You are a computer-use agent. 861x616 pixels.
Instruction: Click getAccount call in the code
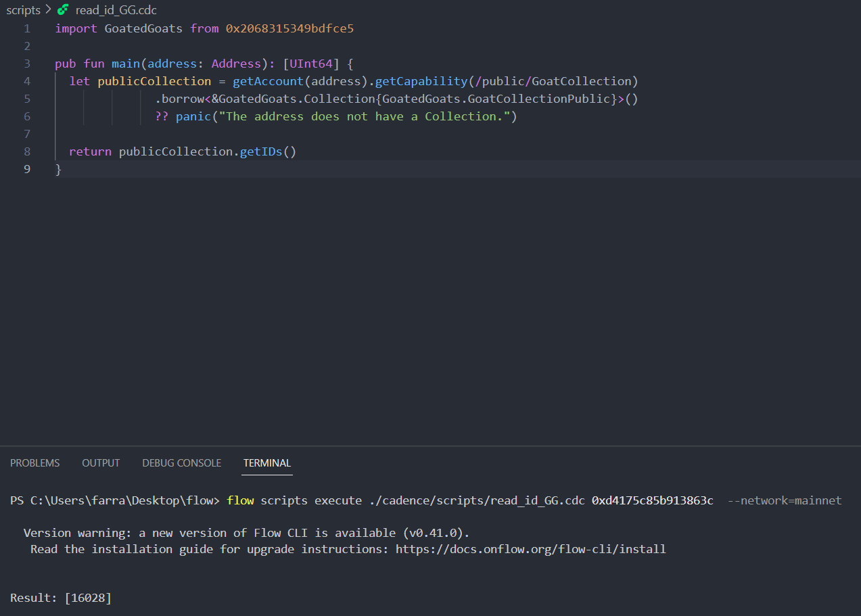(x=268, y=81)
